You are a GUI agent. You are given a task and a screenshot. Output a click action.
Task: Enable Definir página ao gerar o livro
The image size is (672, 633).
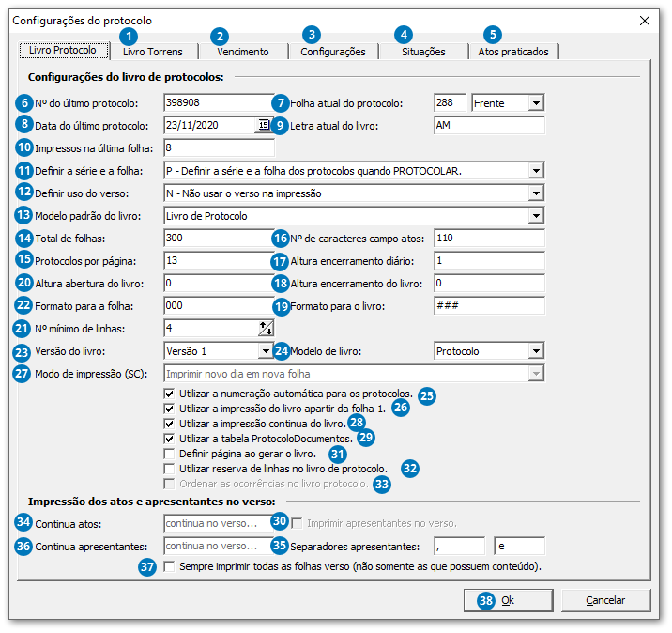(169, 454)
